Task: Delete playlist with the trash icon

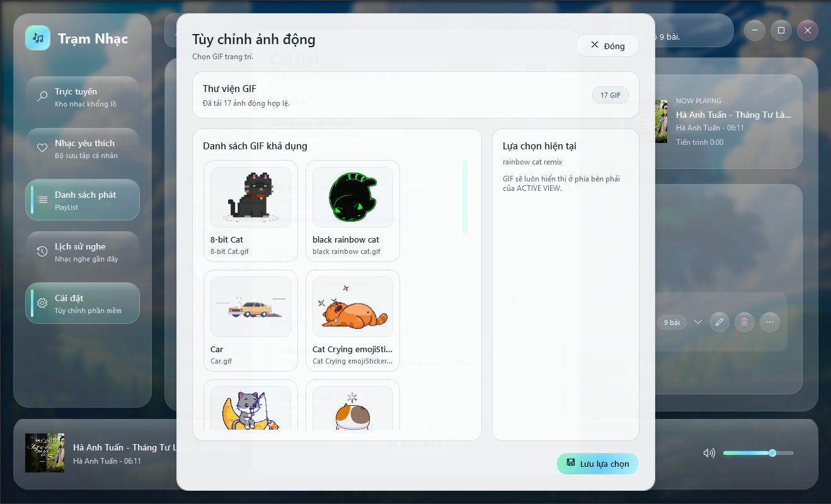Action: click(744, 322)
